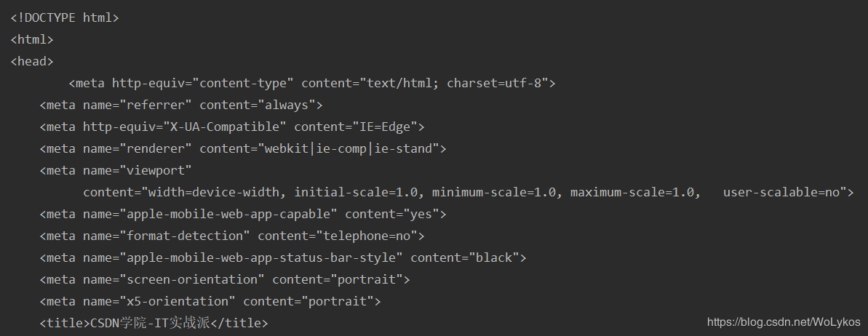Click the renderer webkit meta line

243,148
